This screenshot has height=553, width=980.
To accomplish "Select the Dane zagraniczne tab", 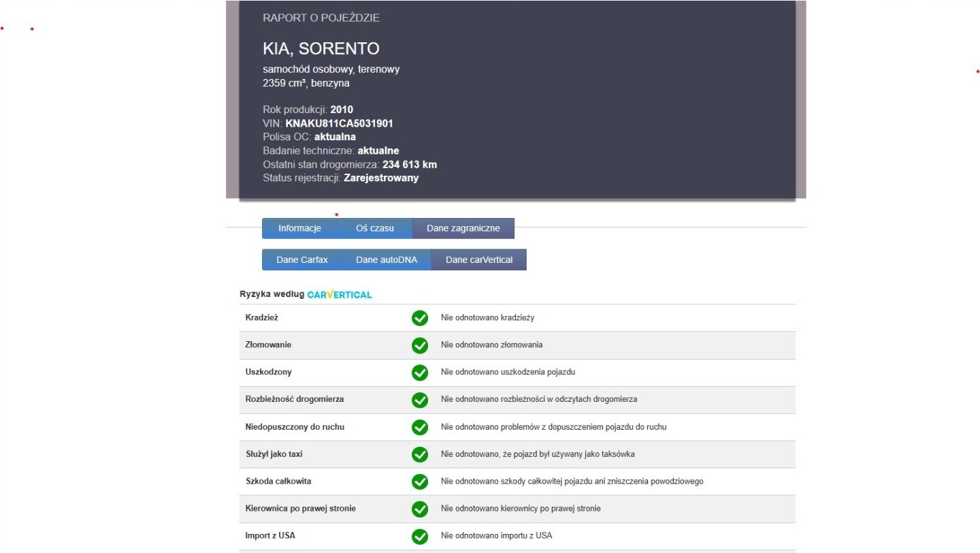I will 463,228.
